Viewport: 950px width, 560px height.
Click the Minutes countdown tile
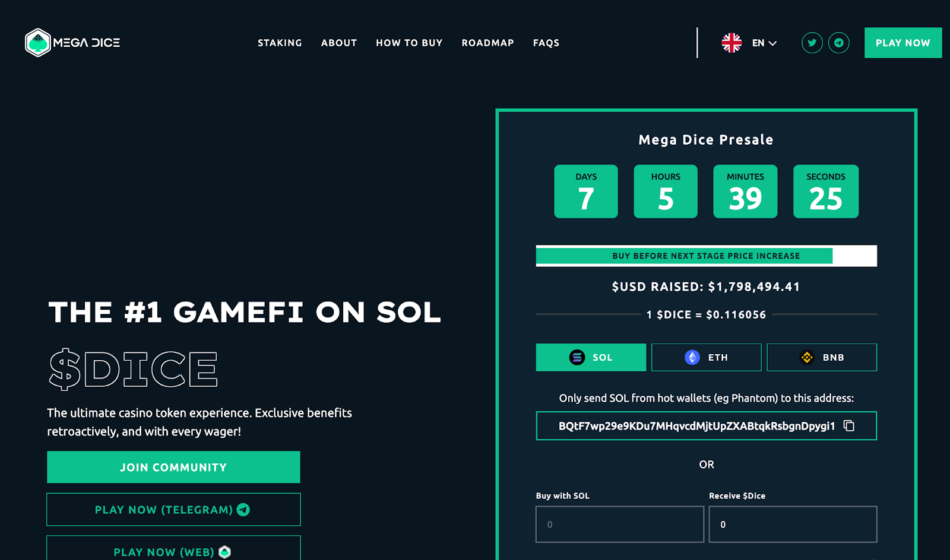[x=745, y=191]
